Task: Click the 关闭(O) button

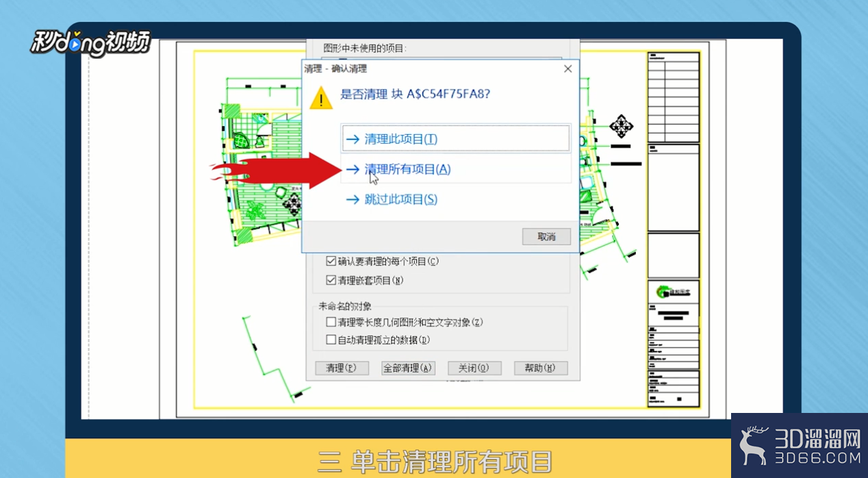Action: [x=474, y=368]
